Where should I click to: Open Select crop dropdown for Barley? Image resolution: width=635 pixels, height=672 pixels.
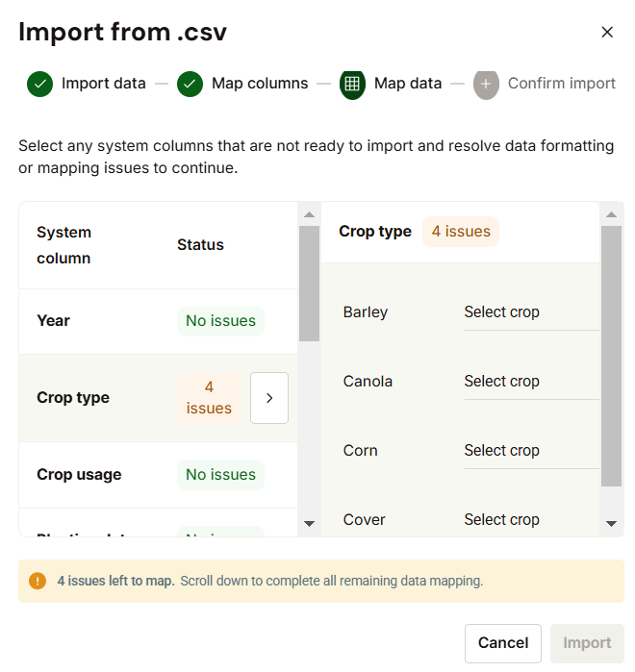pos(531,312)
